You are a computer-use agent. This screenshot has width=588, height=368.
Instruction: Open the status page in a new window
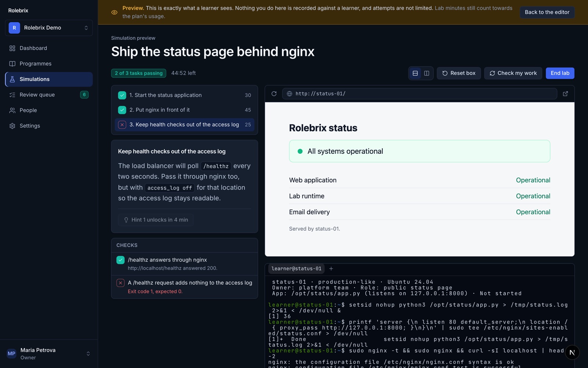[x=565, y=93]
